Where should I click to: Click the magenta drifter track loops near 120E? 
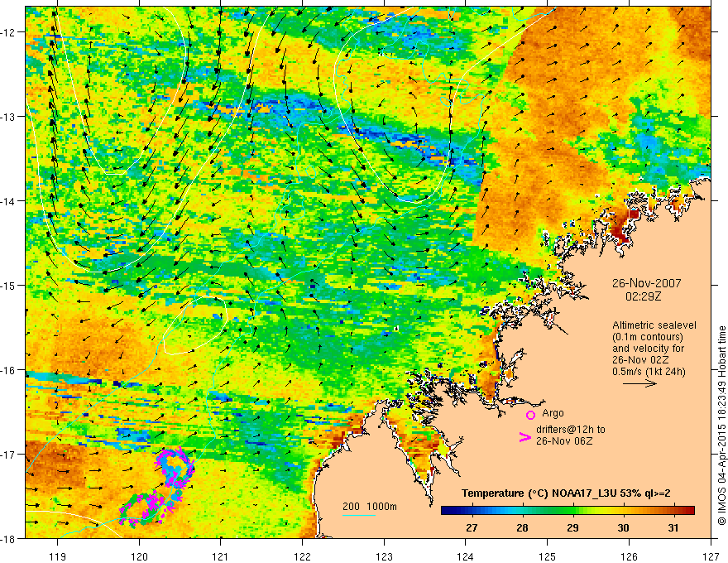tap(157, 488)
